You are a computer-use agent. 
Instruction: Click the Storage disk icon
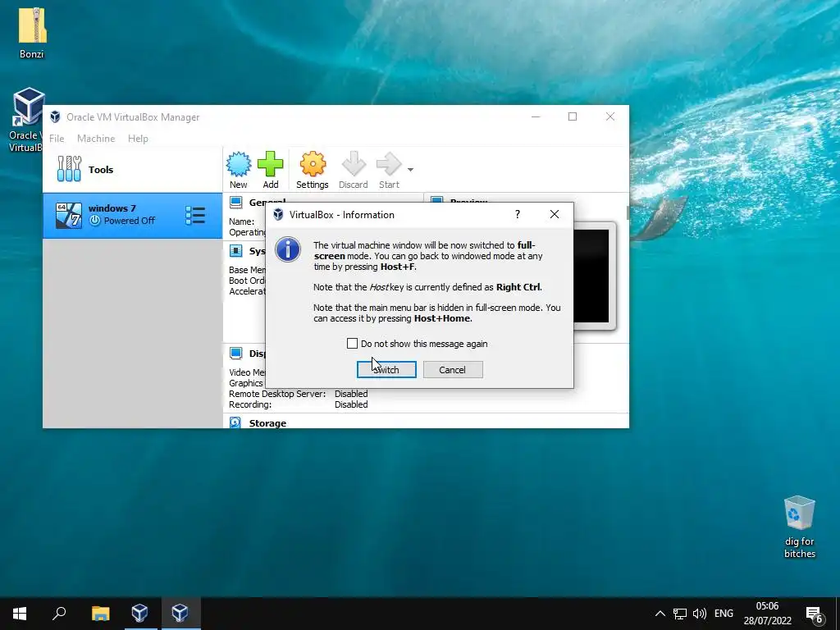coord(235,422)
